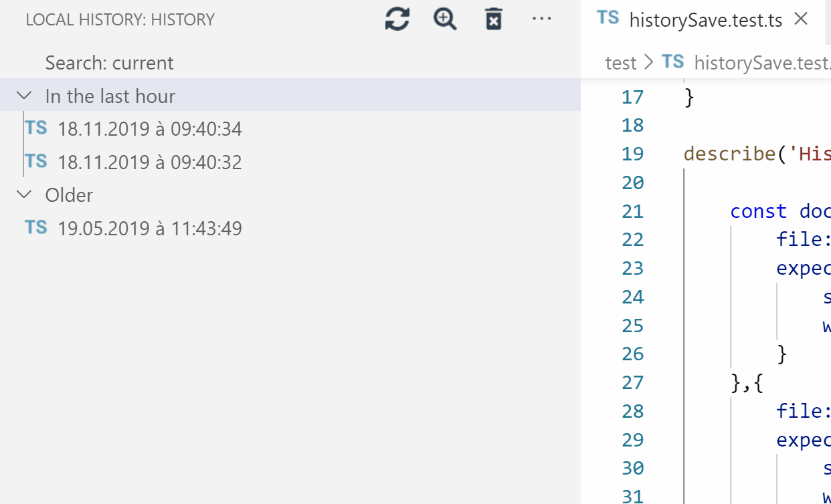Click the describe('His...') code line

[749, 154]
